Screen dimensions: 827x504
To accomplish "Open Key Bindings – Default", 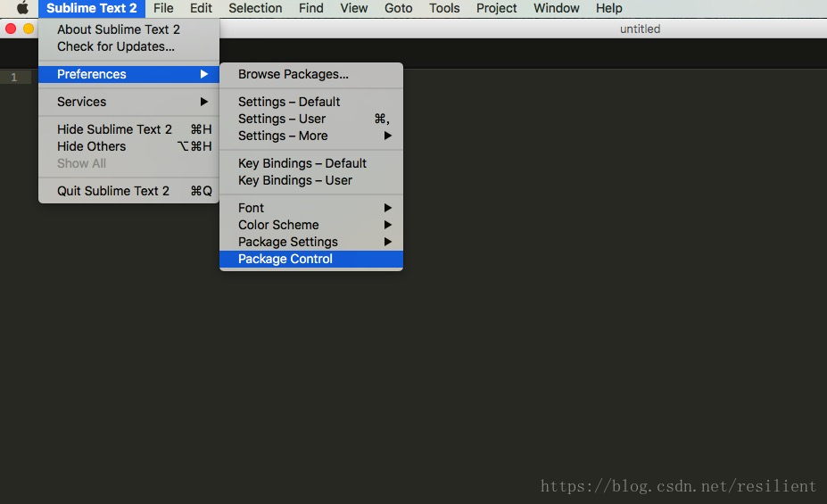I will pos(311,163).
